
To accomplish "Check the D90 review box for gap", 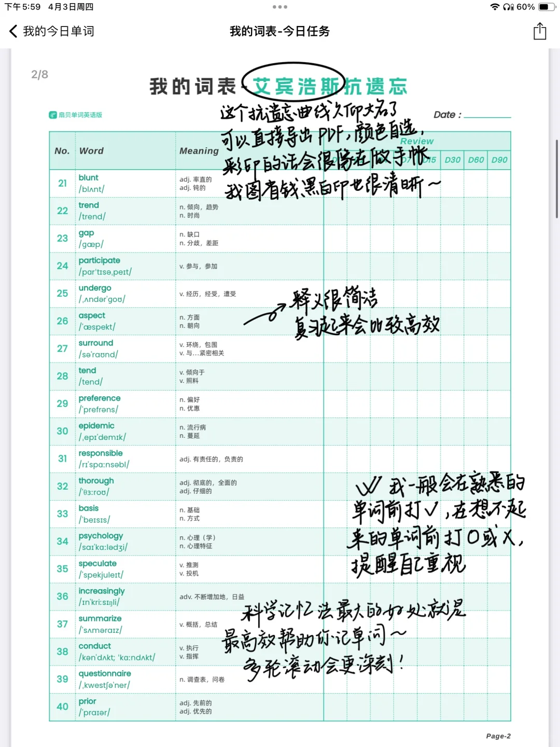I will click(499, 238).
